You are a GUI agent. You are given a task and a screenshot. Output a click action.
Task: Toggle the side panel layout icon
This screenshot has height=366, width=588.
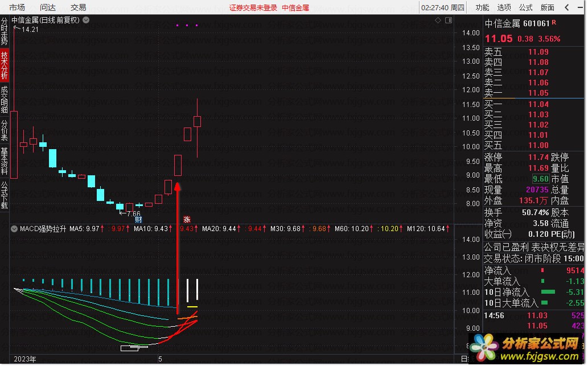pos(449,20)
